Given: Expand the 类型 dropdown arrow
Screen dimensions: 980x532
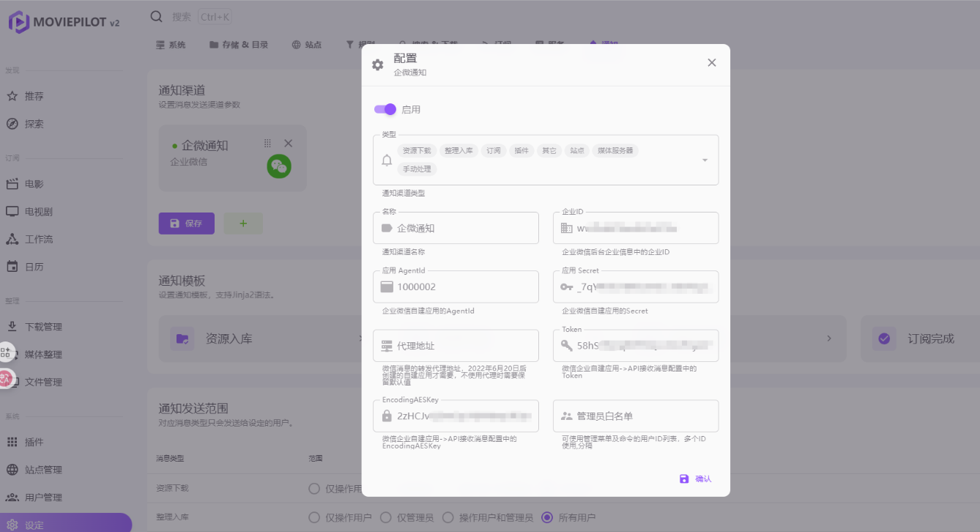Looking at the screenshot, I should coord(705,160).
